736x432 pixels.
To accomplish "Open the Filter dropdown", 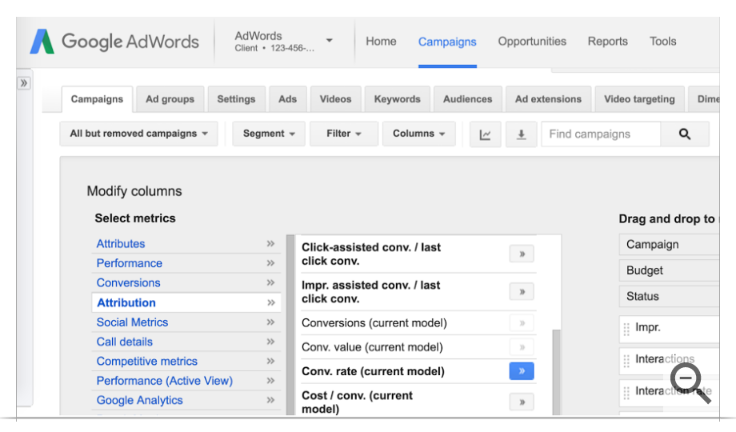I will click(x=344, y=134).
